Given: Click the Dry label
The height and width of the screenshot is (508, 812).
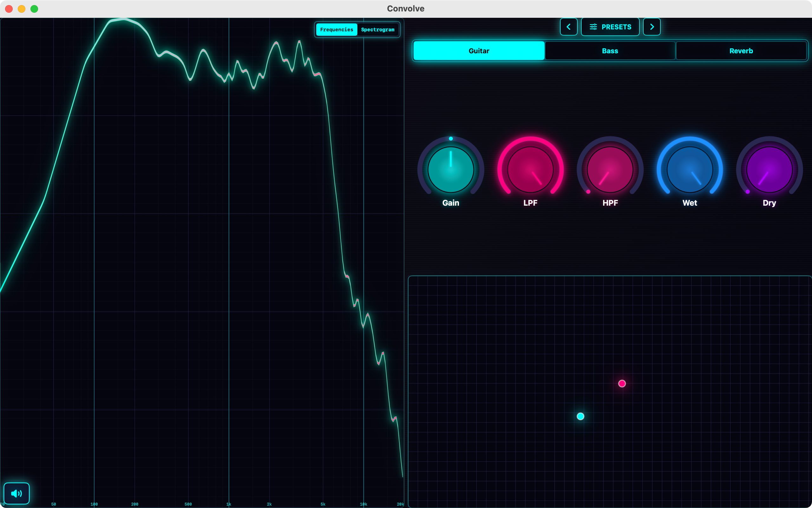Looking at the screenshot, I should 769,203.
